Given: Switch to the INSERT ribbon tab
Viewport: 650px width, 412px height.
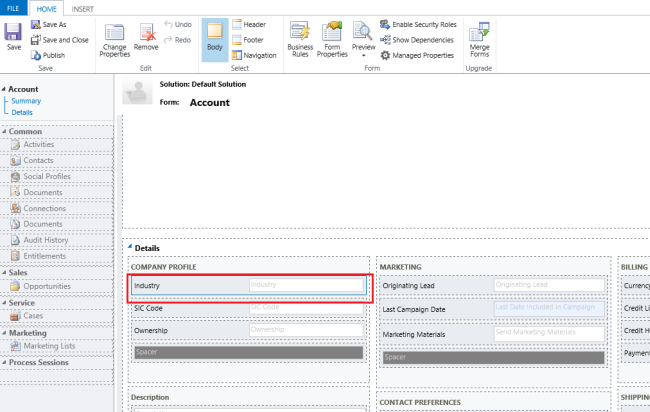Looking at the screenshot, I should tap(82, 9).
